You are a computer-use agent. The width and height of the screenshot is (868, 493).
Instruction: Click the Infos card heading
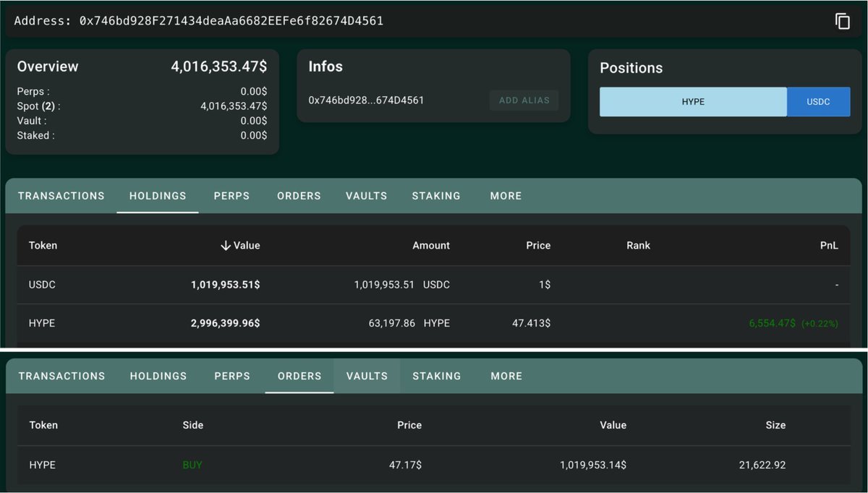pos(325,67)
